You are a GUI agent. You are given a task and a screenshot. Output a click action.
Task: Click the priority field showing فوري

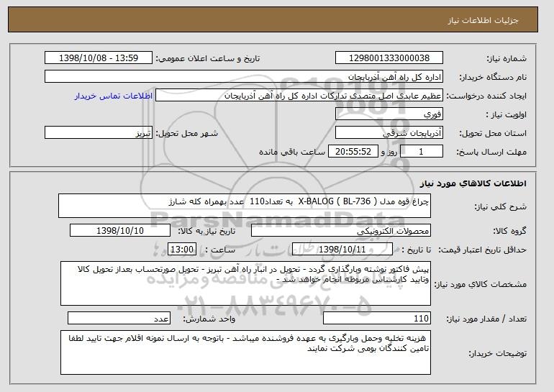point(389,114)
